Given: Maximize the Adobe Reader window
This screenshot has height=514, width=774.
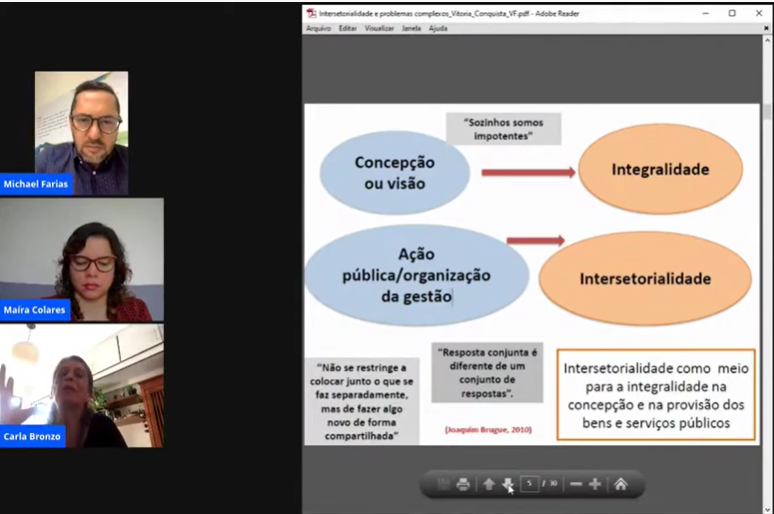Looking at the screenshot, I should click(x=732, y=13).
